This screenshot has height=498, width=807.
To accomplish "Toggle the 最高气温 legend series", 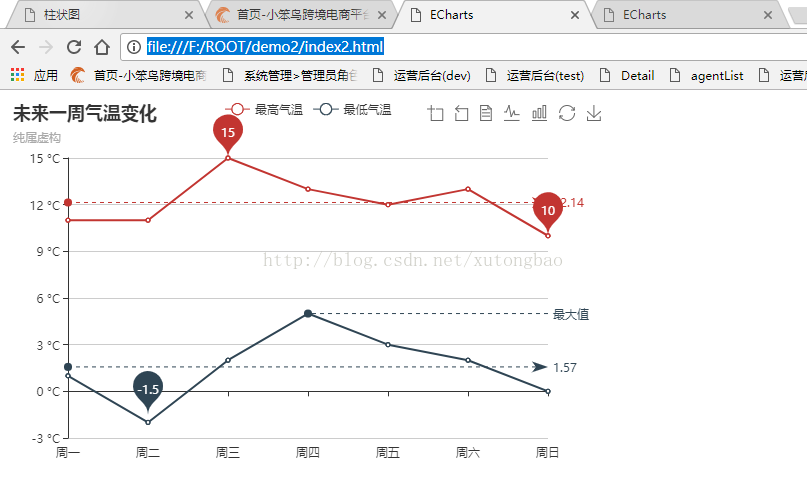I will click(264, 110).
